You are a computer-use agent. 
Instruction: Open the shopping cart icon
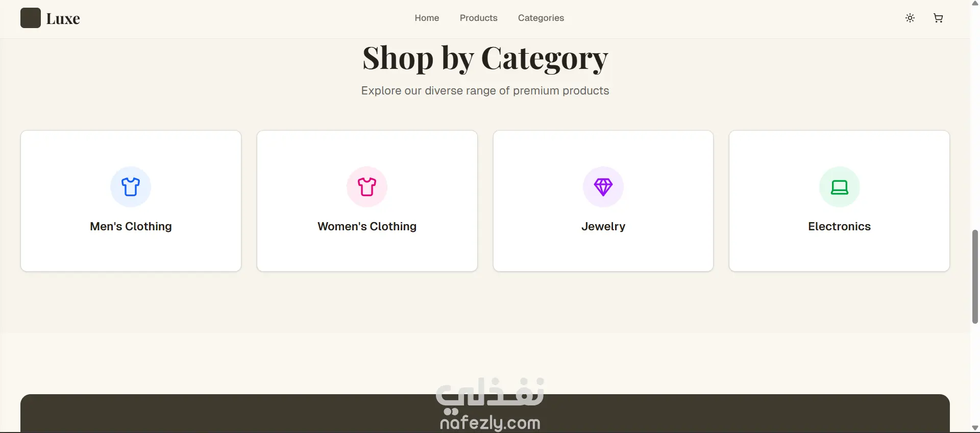[x=938, y=18]
